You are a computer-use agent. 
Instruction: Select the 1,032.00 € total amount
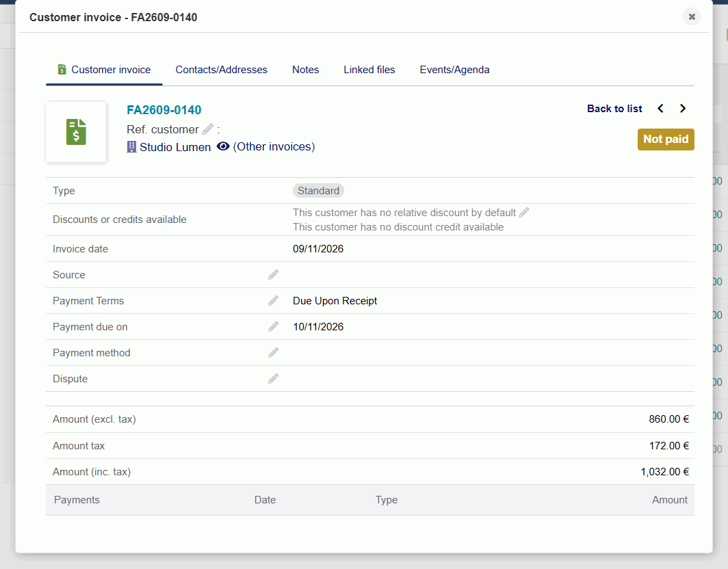point(665,471)
